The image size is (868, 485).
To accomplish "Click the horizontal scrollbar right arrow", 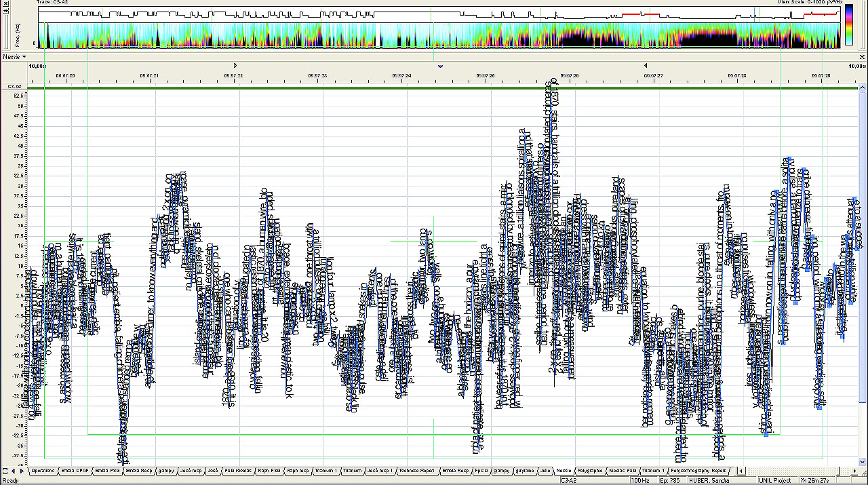I will click(856, 470).
